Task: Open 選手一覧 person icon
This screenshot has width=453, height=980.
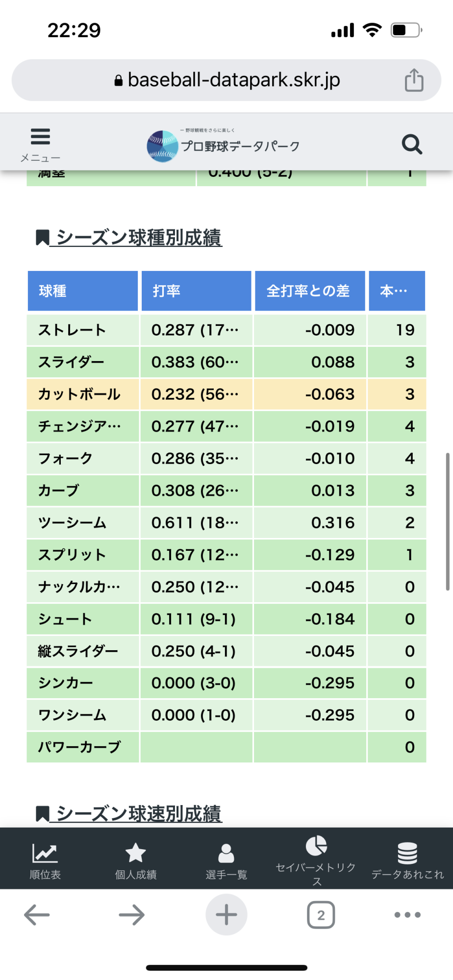Action: click(226, 853)
